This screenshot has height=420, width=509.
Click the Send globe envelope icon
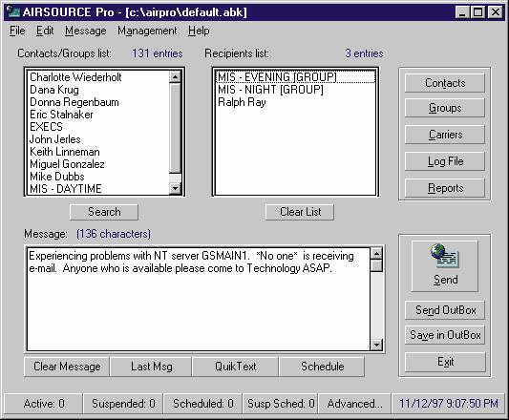coord(444,256)
